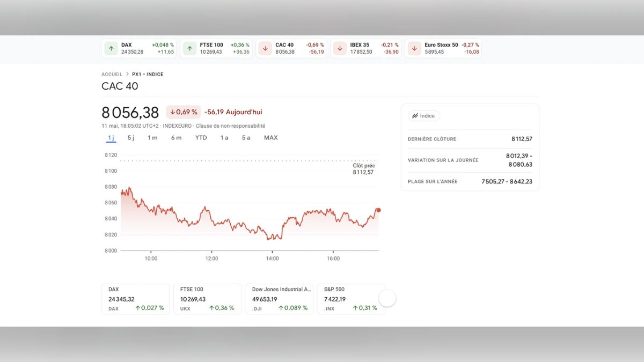Click the Indice chip icon in side panel
Viewport: 644px width, 362px height.
click(x=415, y=116)
